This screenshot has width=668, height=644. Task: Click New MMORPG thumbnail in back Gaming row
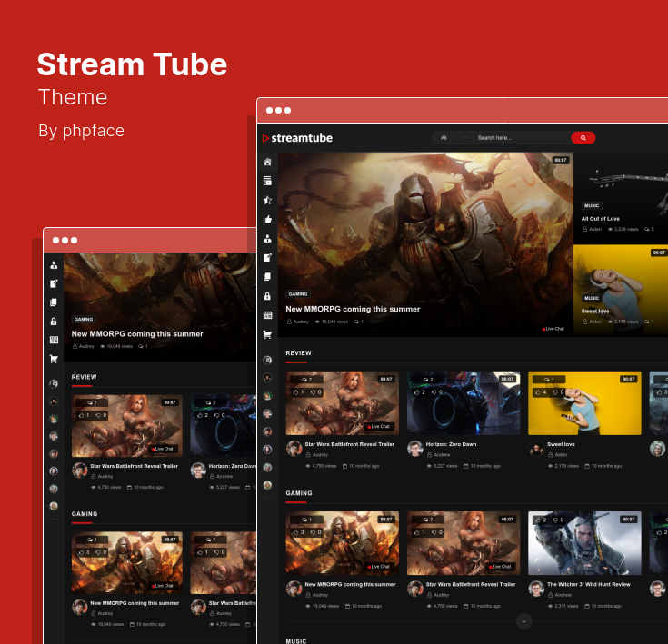click(x=127, y=562)
